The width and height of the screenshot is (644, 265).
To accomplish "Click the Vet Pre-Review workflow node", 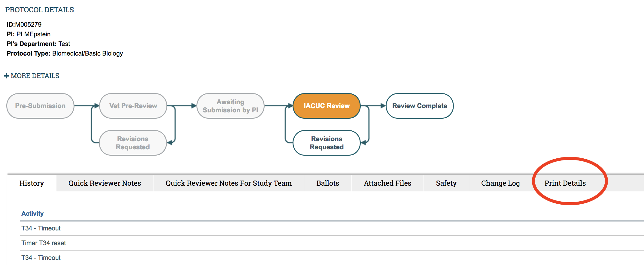I will pos(133,106).
